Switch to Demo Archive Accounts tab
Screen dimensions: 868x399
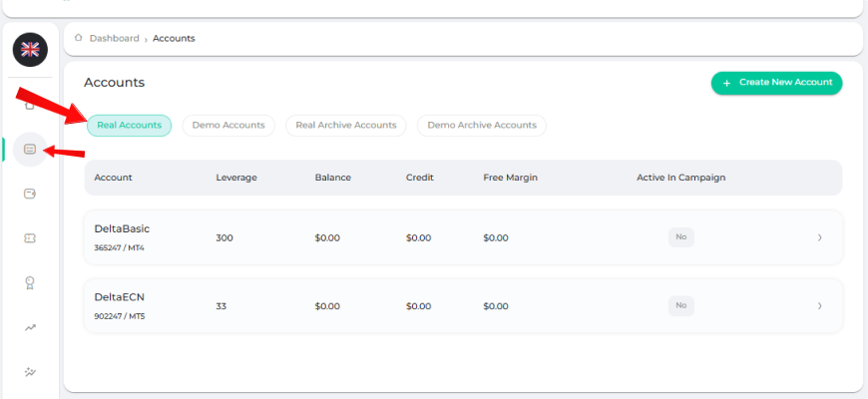pyautogui.click(x=482, y=125)
